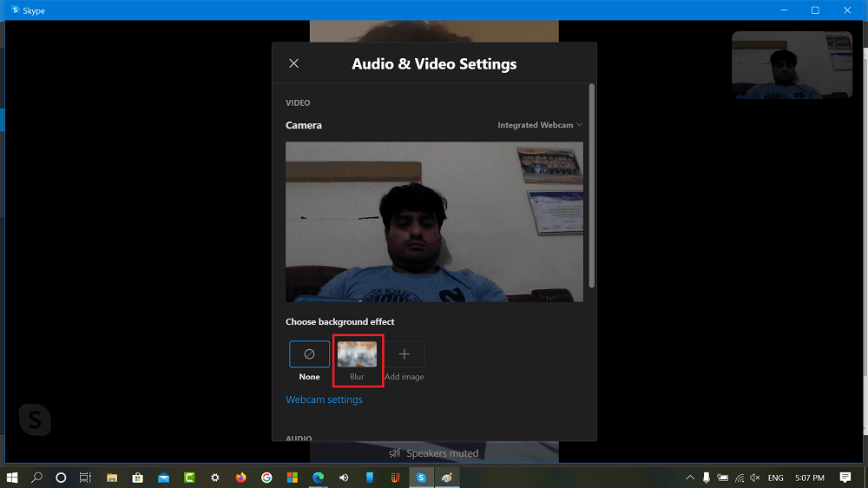Screen dimensions: 868x488
Task: Open Settings gear on the taskbar
Action: [x=214, y=478]
